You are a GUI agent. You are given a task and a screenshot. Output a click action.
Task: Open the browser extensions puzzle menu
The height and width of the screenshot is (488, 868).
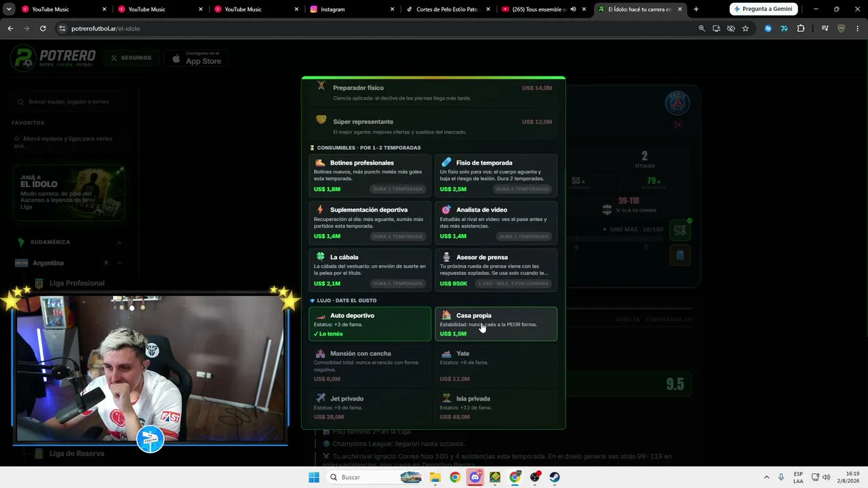tap(801, 28)
